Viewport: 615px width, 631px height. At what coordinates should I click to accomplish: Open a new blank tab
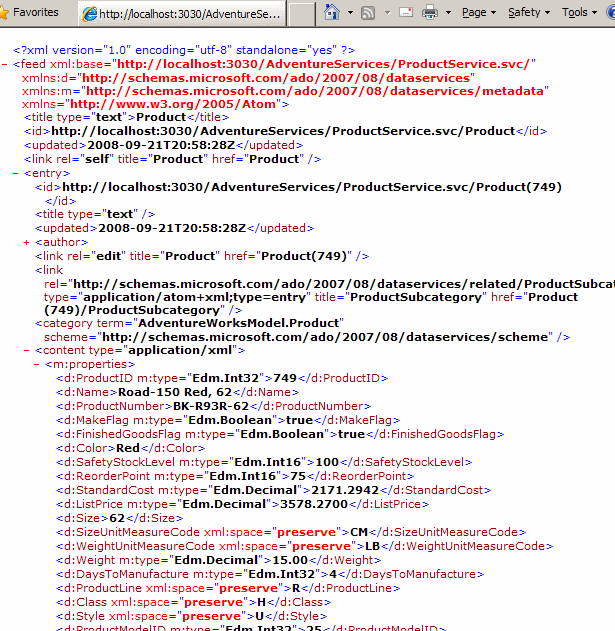tap(301, 14)
